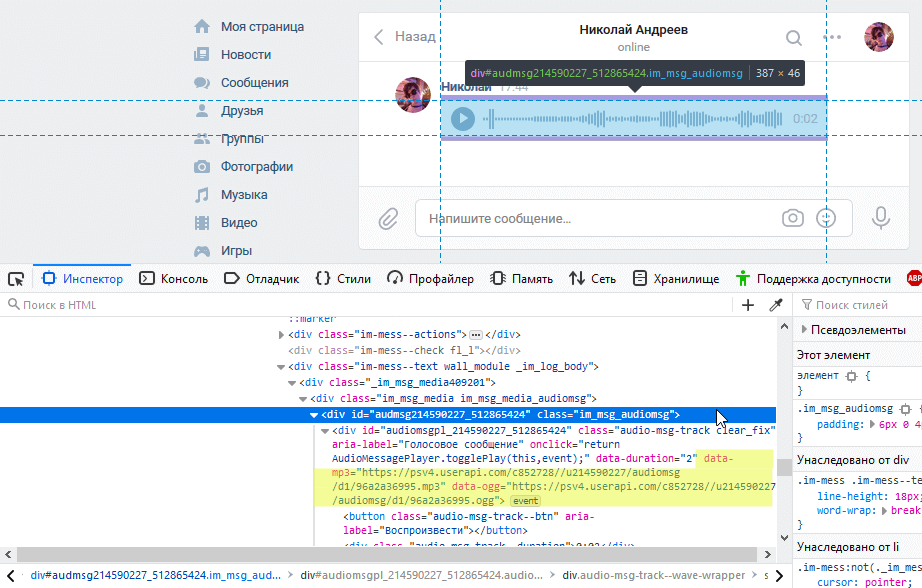Search within the conversation via magnifier icon
This screenshot has width=922, height=588.
coord(794,38)
